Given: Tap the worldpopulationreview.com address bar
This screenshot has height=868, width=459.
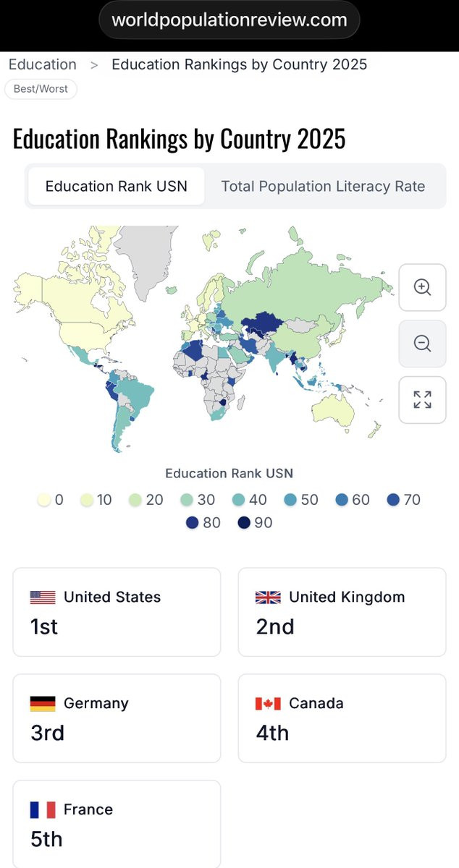Looking at the screenshot, I should (x=230, y=20).
